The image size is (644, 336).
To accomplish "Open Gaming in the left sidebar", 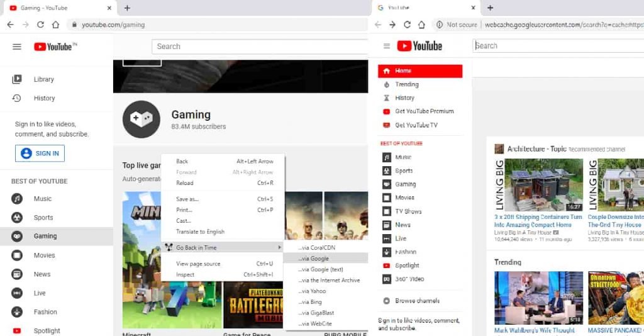I will [x=56, y=236].
